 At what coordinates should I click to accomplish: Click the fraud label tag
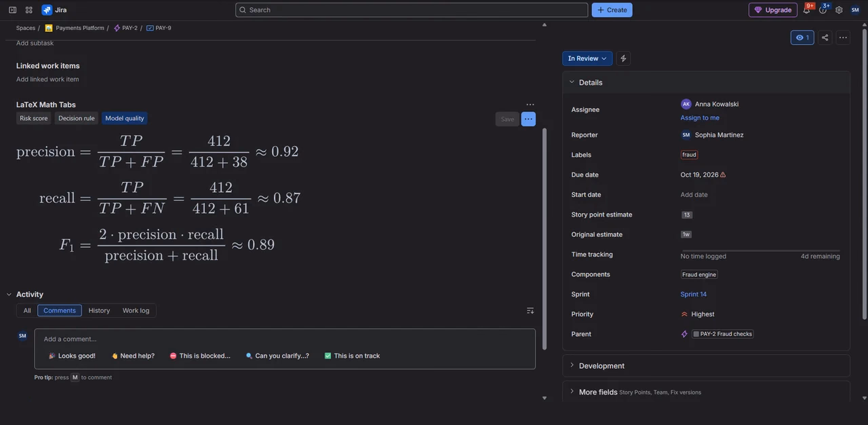[689, 155]
